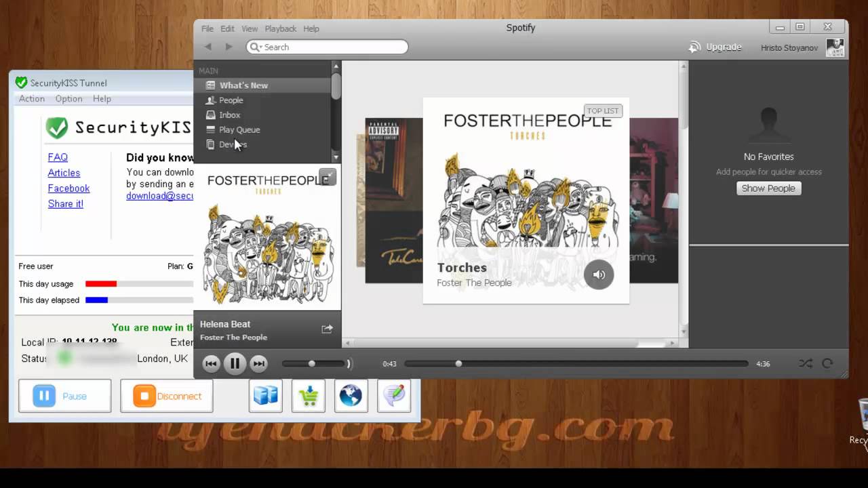Click the SecurityKISS globe icon
This screenshot has width=868, height=488.
pyautogui.click(x=351, y=396)
